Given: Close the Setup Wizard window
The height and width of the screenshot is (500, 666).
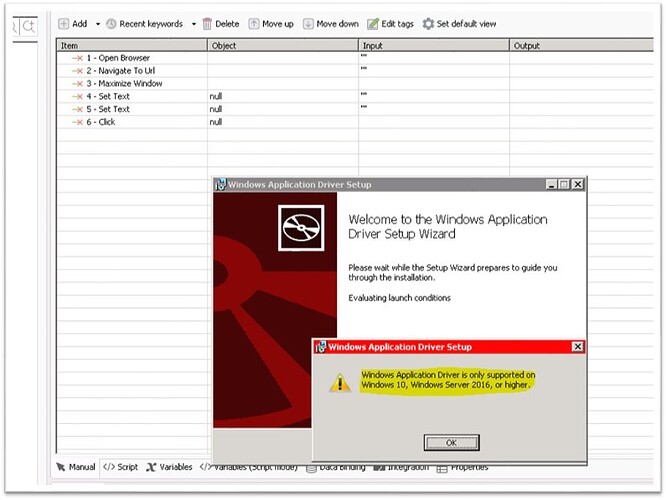Looking at the screenshot, I should pos(578,184).
